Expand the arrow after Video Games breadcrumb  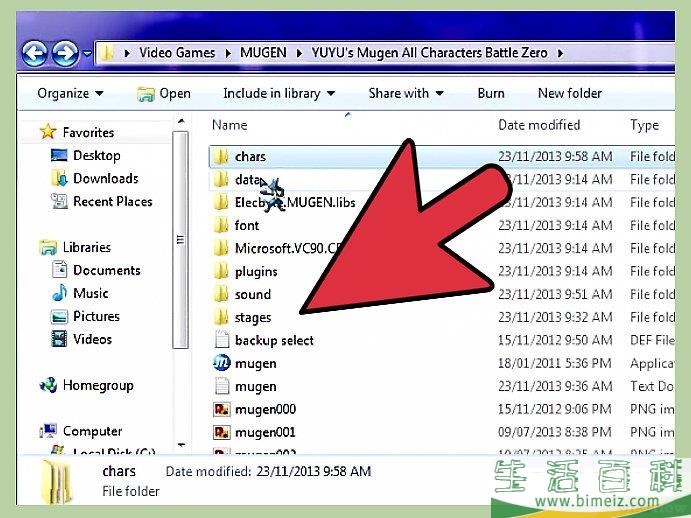click(x=228, y=53)
